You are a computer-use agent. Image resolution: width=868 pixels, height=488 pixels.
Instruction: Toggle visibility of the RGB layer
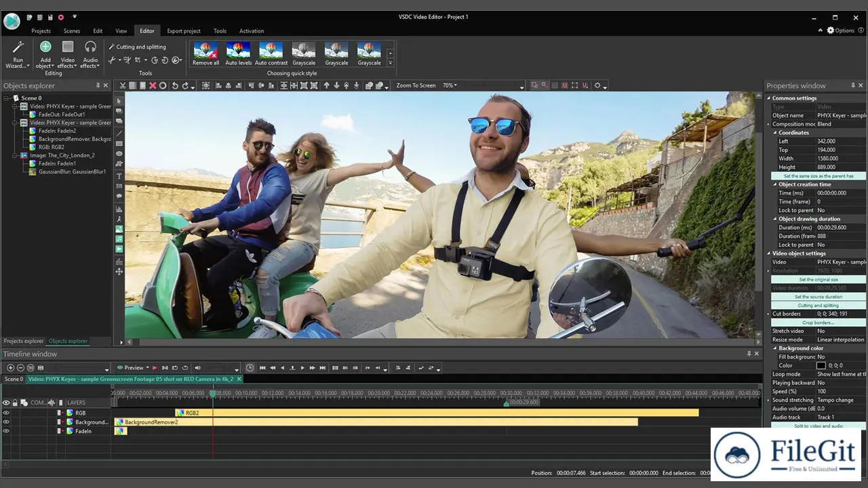tap(6, 413)
